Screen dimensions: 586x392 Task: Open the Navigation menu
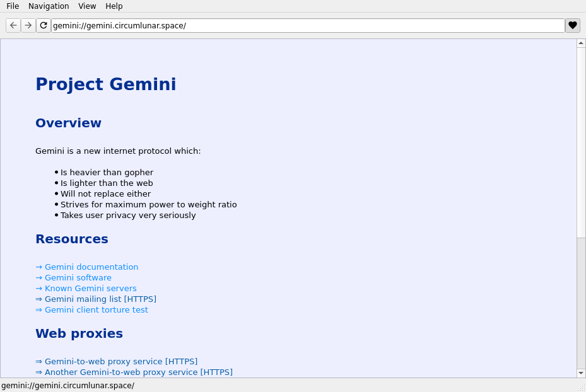(49, 6)
